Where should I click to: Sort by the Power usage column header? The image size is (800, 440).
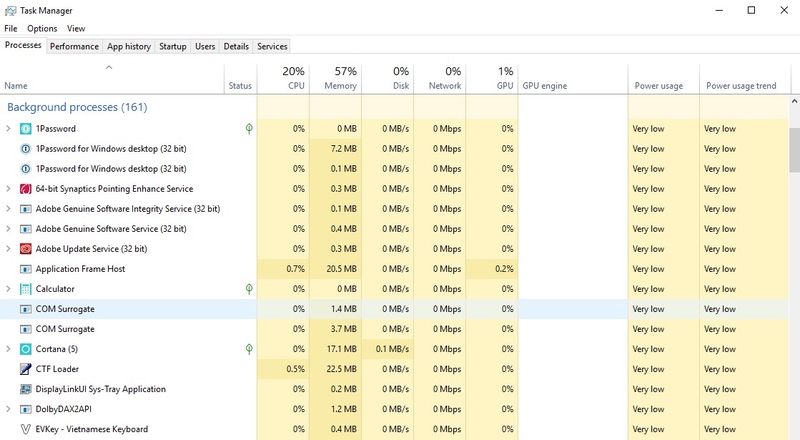[664, 79]
